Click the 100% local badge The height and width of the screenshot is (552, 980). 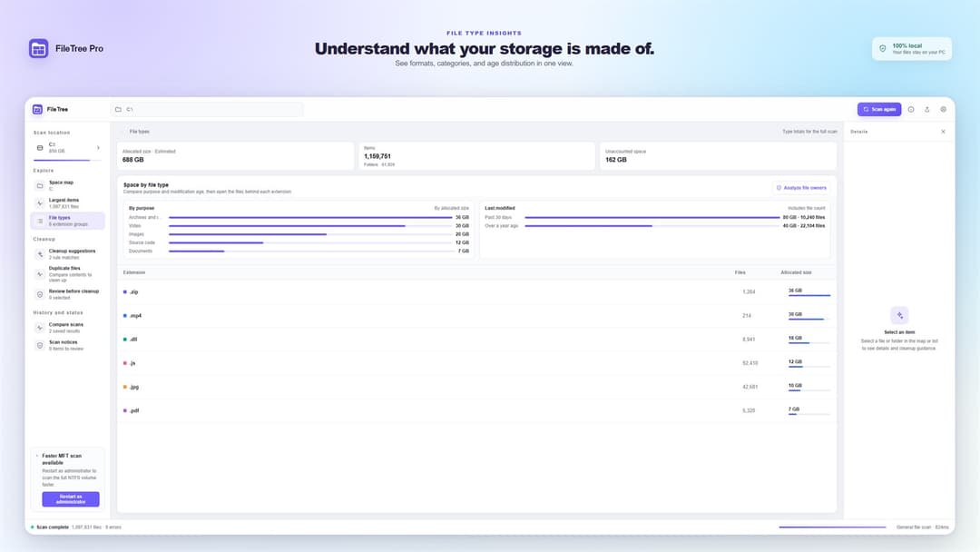click(912, 49)
